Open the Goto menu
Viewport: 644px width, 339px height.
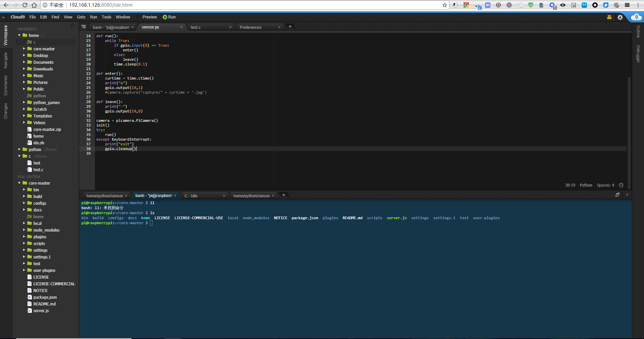point(81,17)
